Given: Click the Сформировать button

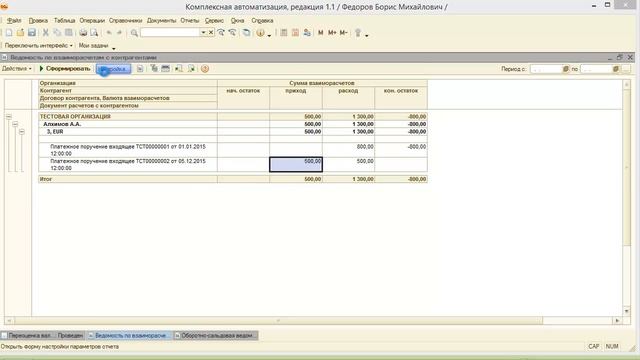Looking at the screenshot, I should point(64,69).
